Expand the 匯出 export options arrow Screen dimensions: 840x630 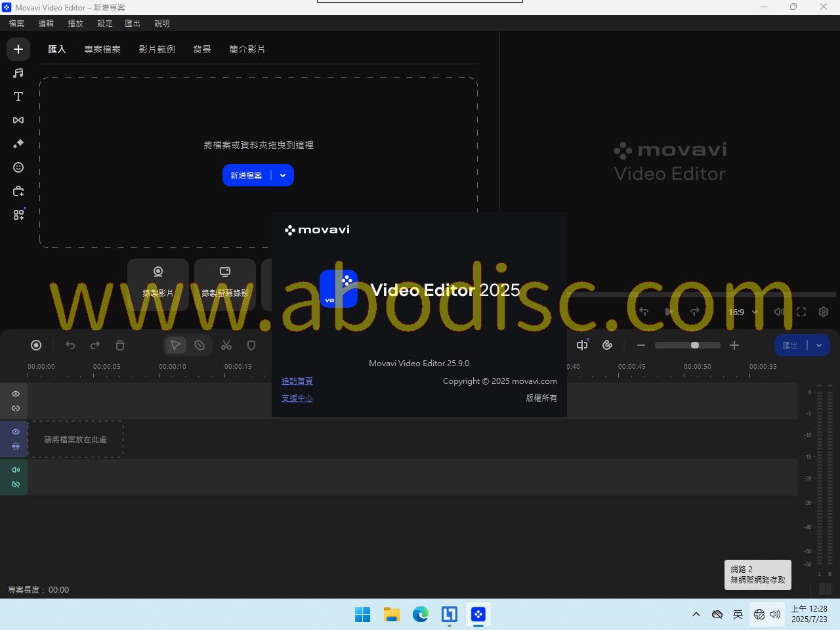(819, 345)
